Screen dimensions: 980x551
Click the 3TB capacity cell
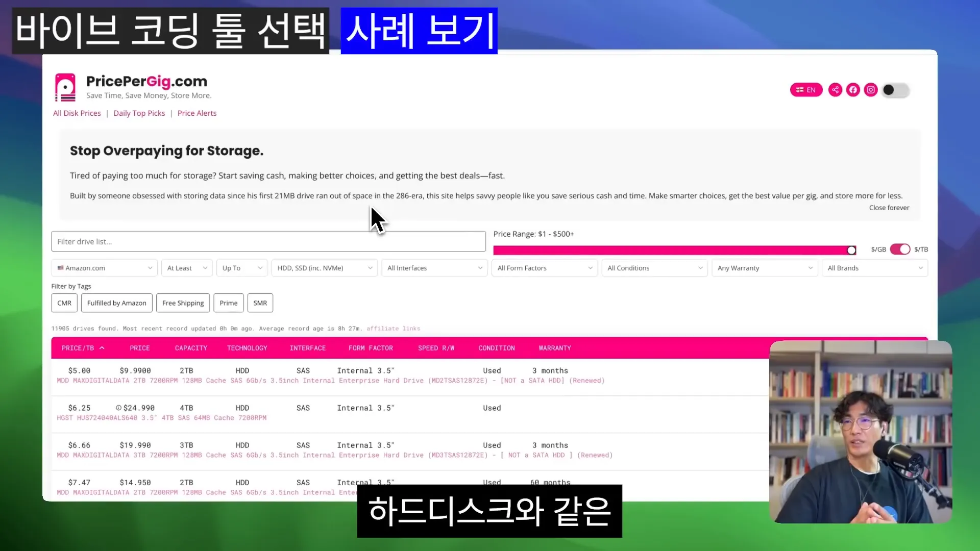click(186, 445)
